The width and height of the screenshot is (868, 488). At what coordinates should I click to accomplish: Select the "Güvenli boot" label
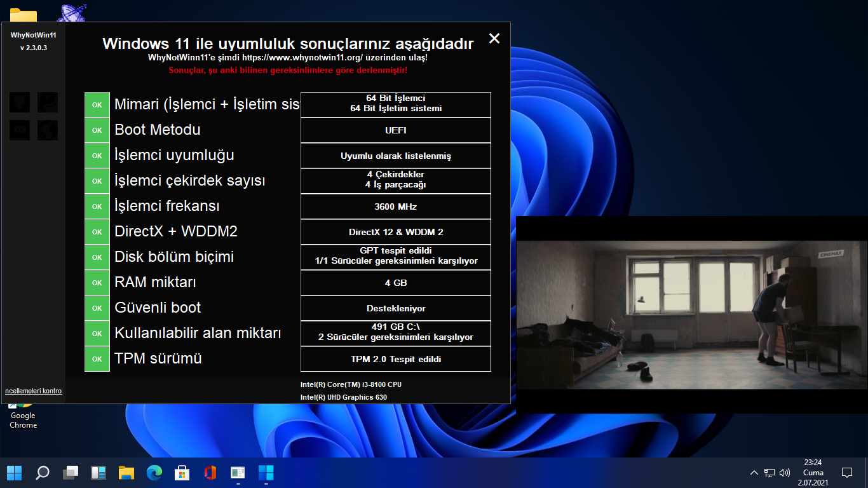point(158,308)
